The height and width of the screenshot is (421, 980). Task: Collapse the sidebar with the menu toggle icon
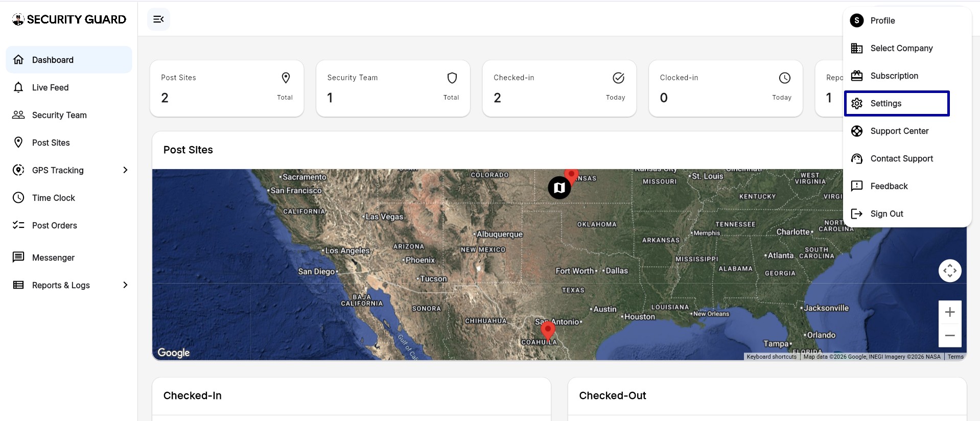pyautogui.click(x=158, y=19)
